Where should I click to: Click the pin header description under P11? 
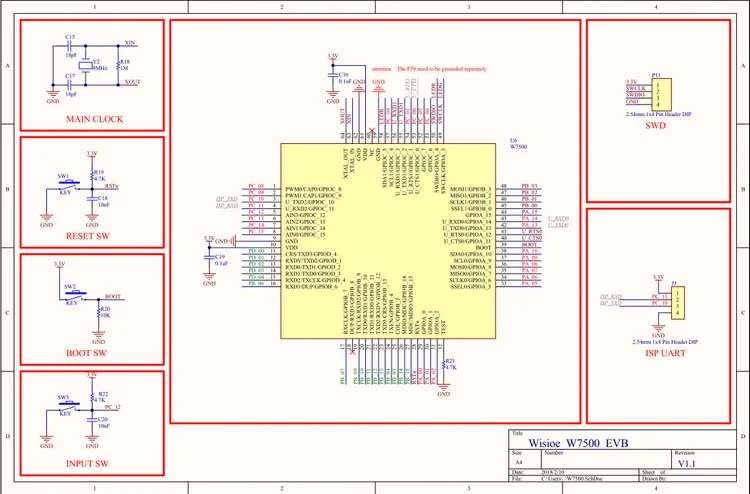point(659,114)
